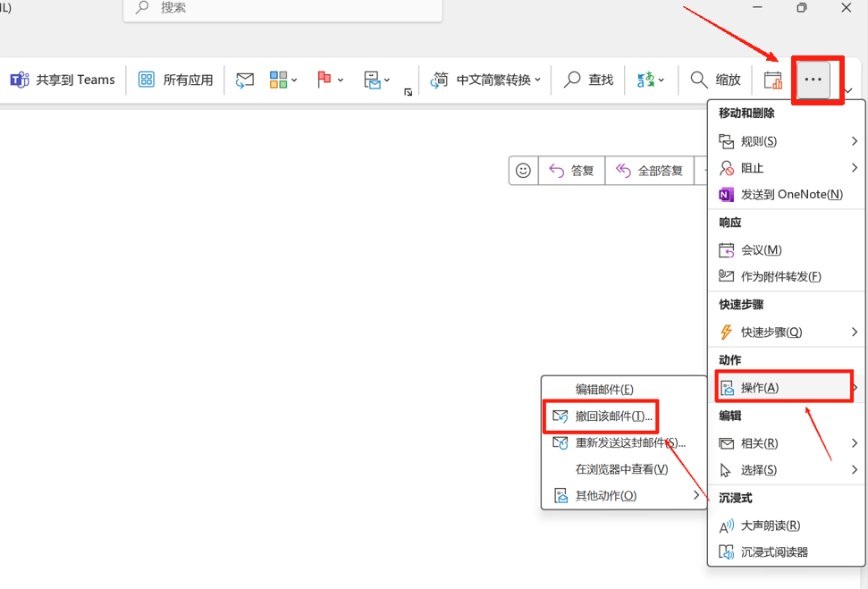Screen dimensions: 868x589
Task: Open 其他动作(O) submenu
Action: [x=624, y=495]
